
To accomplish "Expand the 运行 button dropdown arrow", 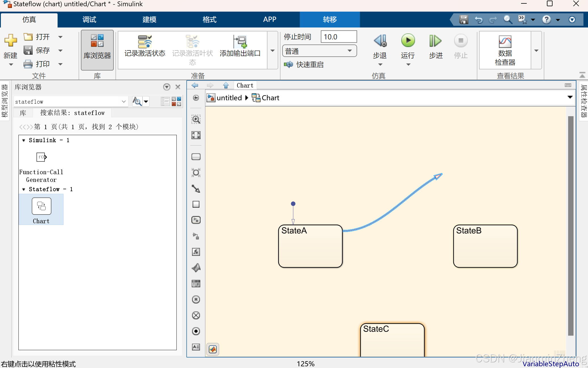I will point(408,65).
